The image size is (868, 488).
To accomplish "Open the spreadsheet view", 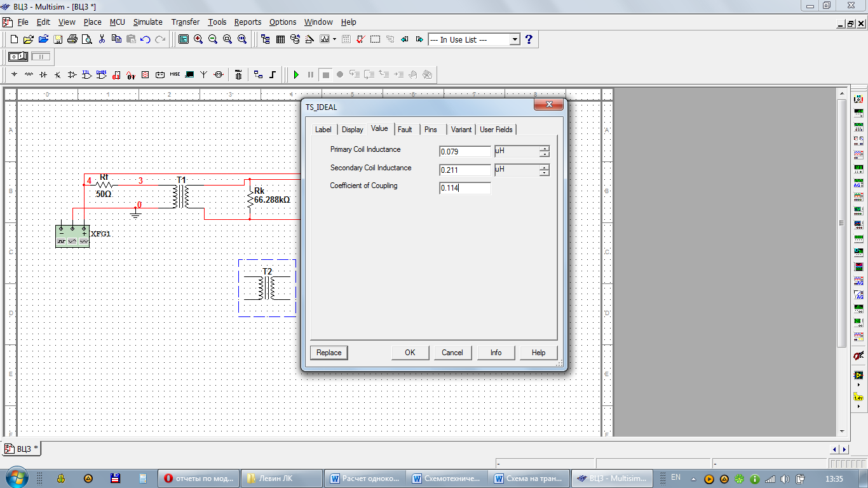I will (x=280, y=39).
